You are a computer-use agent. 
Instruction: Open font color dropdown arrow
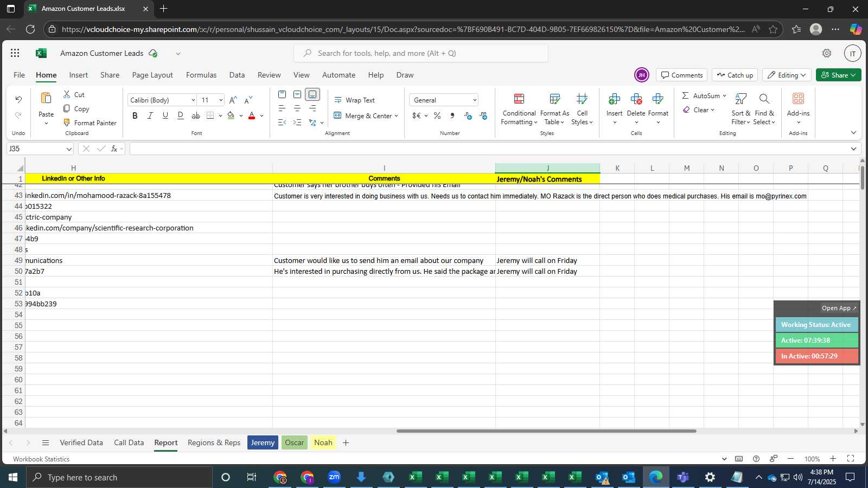(x=261, y=115)
